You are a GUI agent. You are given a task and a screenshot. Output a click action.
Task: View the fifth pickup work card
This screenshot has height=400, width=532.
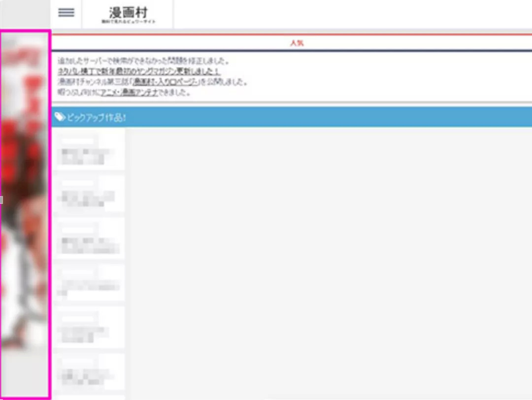[89, 328]
